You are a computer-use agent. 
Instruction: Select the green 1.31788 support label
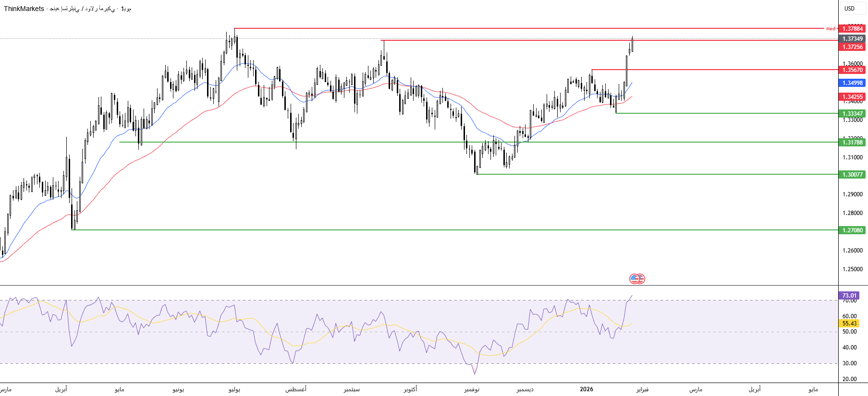tap(853, 143)
